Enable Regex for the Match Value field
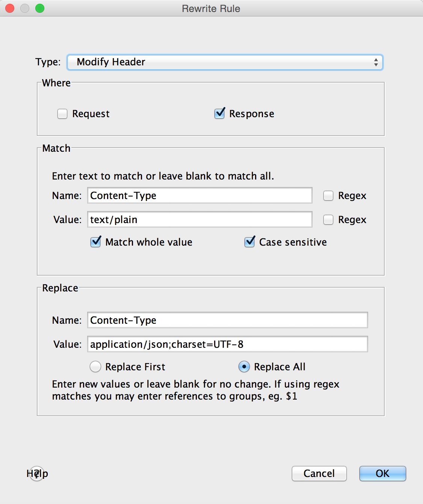 click(x=328, y=220)
